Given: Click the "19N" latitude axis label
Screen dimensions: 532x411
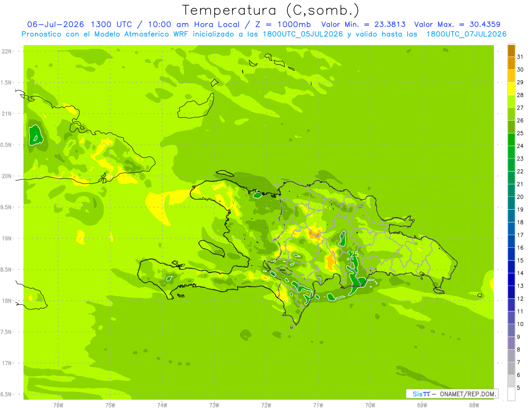Looking at the screenshot, I should (7, 239).
